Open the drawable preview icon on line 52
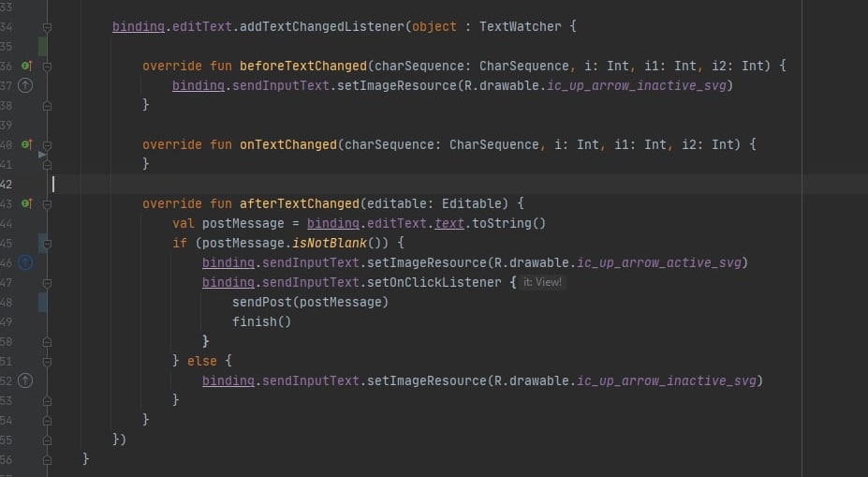Viewport: 868px width, 477px height. click(25, 380)
